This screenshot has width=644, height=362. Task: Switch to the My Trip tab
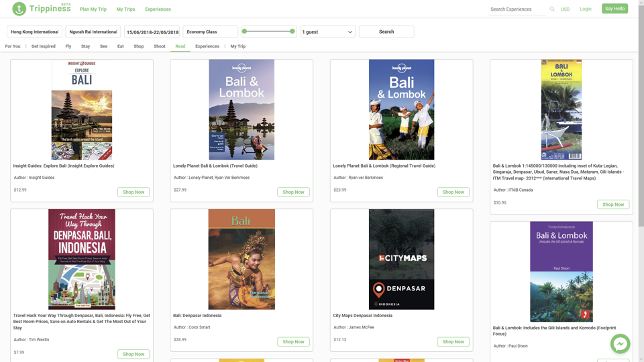237,46
